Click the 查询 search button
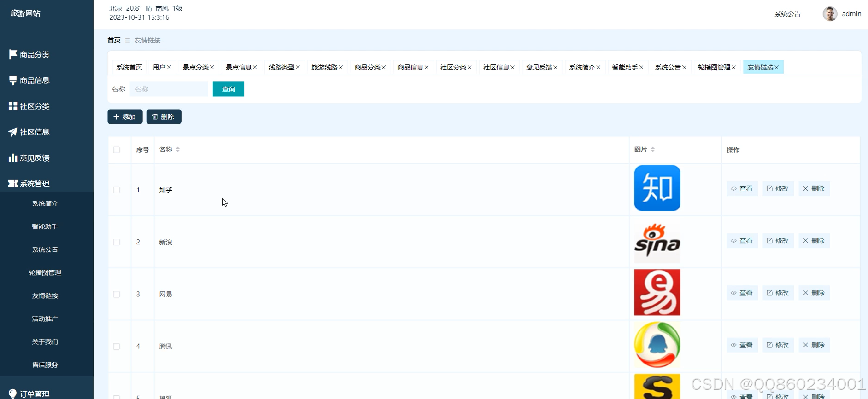 click(229, 89)
